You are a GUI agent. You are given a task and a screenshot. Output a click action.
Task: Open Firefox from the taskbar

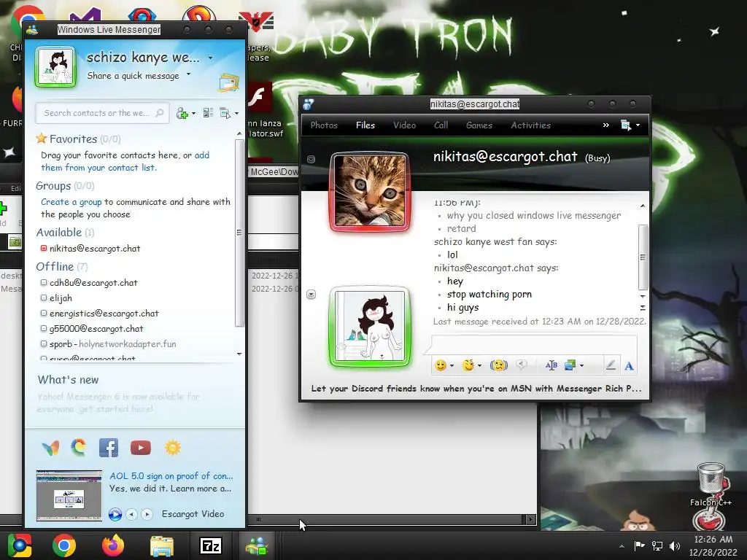(x=113, y=545)
